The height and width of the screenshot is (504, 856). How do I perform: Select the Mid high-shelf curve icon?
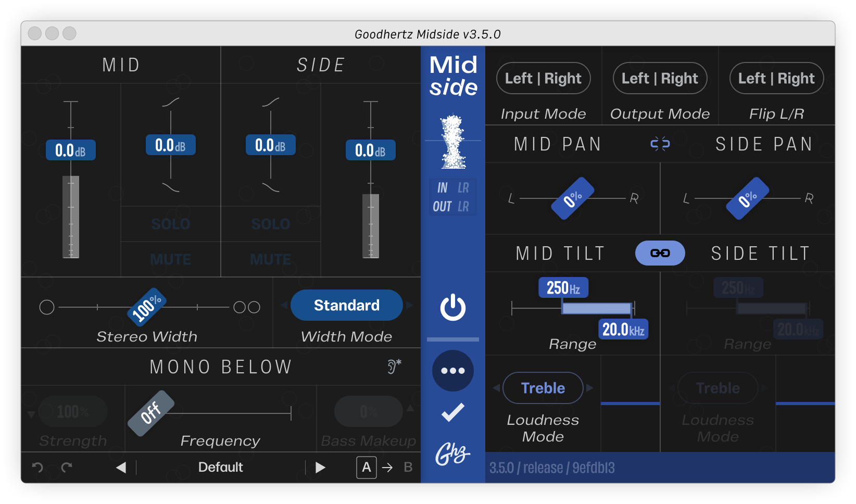(x=171, y=102)
